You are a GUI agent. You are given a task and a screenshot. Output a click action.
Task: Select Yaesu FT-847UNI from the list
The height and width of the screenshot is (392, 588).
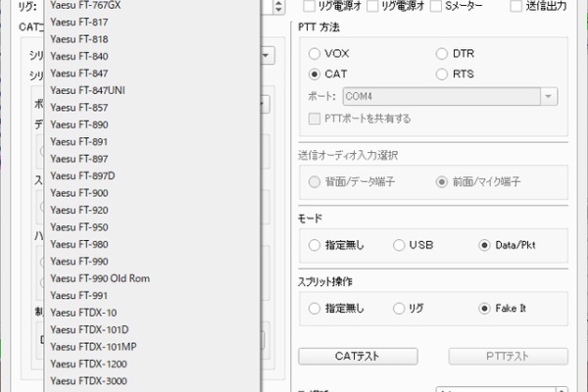tap(152, 90)
